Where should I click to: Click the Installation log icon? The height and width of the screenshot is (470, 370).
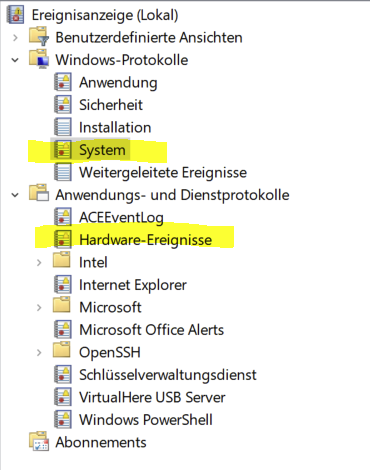coord(63,127)
